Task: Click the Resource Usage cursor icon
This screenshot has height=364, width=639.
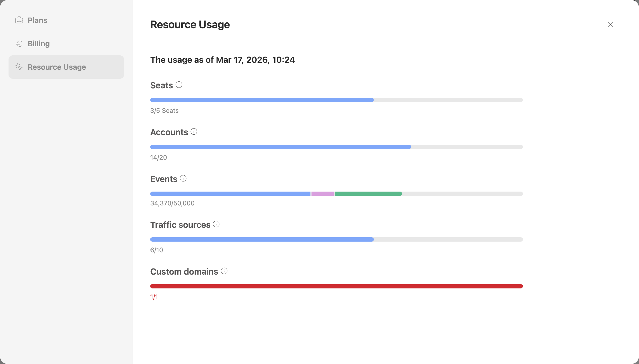Action: point(19,67)
